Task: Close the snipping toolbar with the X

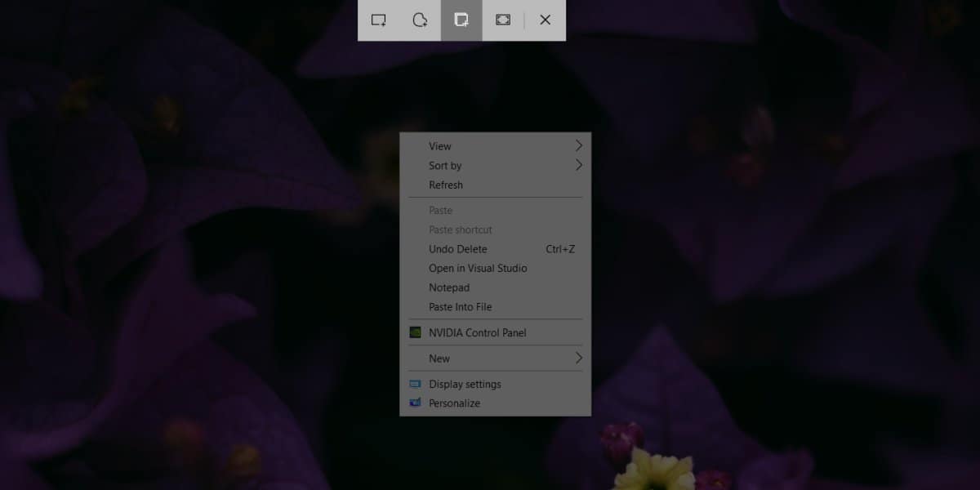Action: click(545, 20)
